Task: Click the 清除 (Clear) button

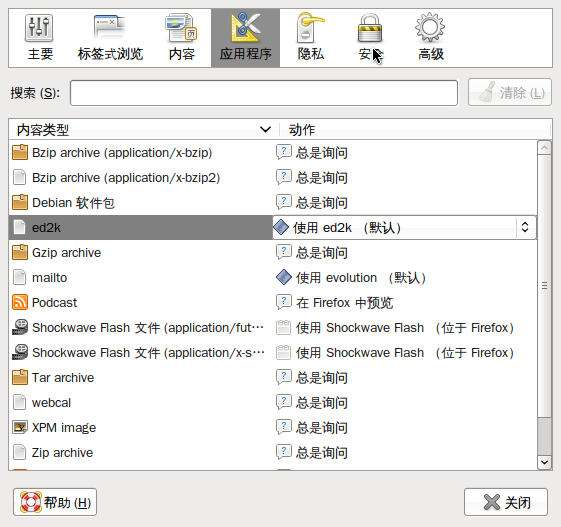Action: [x=510, y=93]
